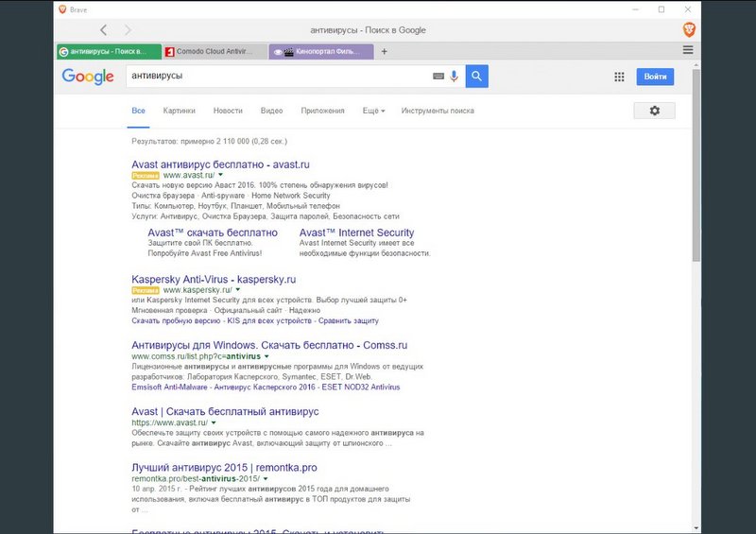Open Лучший антивирус 2015 | remontka.pro result
The width and height of the screenshot is (756, 534).
coord(224,468)
